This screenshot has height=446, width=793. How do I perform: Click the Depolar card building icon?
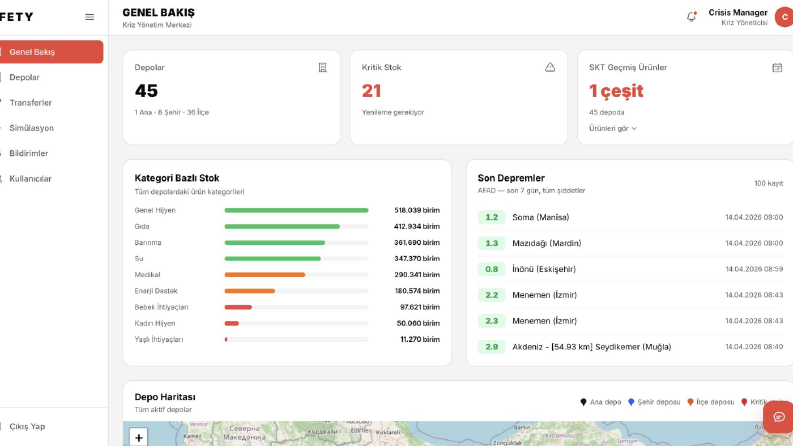point(322,67)
